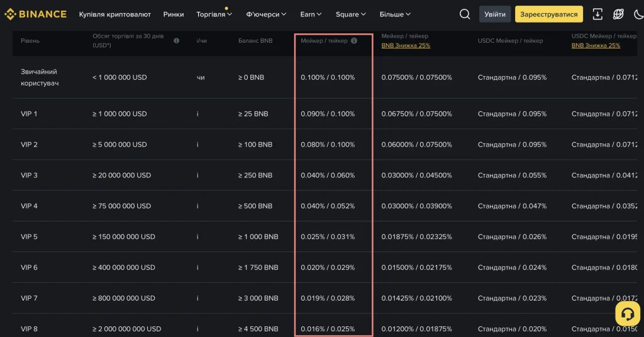This screenshot has height=337, width=644.
Task: Click the '0.100% / 0.100%' fee in the Звичайний користувач row
Action: (328, 77)
